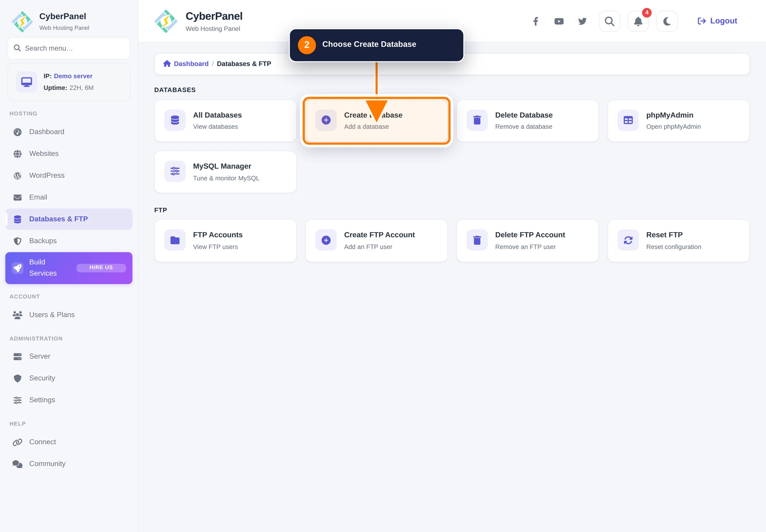
Task: Click the Reset FTP refresh icon
Action: (628, 240)
